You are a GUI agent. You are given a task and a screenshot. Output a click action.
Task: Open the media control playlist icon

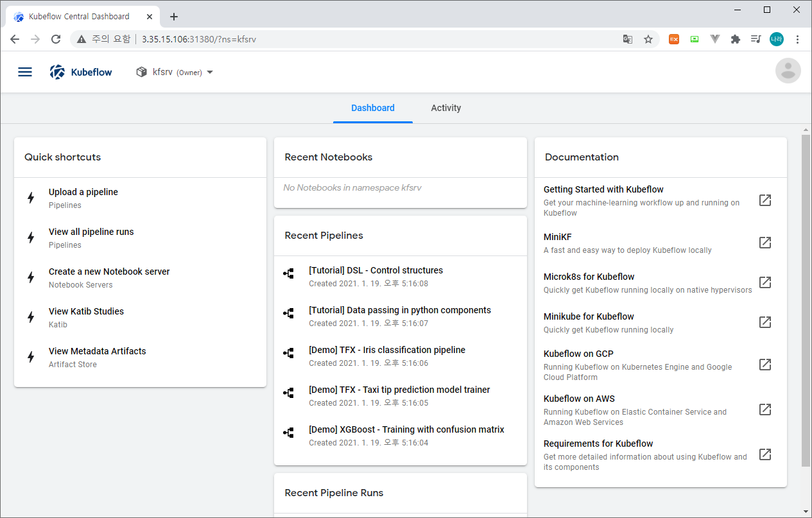tap(756, 39)
